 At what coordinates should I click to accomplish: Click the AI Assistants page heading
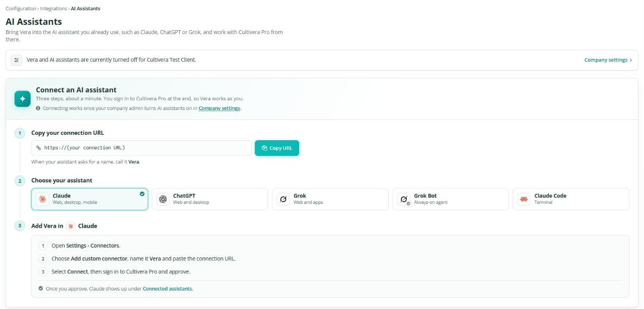click(x=34, y=21)
